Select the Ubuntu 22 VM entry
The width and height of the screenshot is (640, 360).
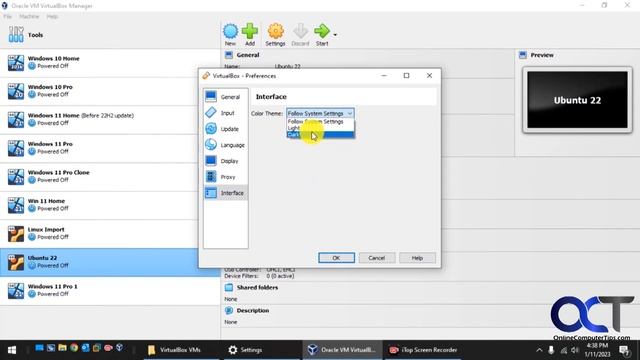coord(110,262)
